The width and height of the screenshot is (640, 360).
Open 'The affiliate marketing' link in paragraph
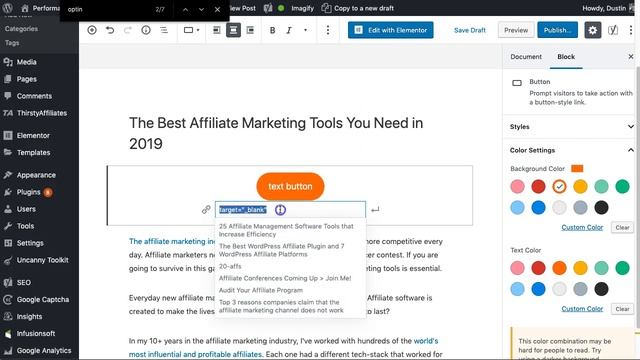click(x=172, y=241)
